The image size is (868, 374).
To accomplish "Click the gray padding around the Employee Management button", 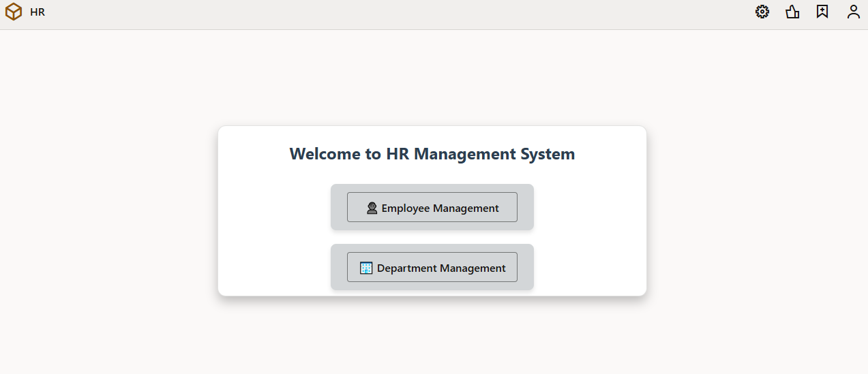I will [x=339, y=207].
